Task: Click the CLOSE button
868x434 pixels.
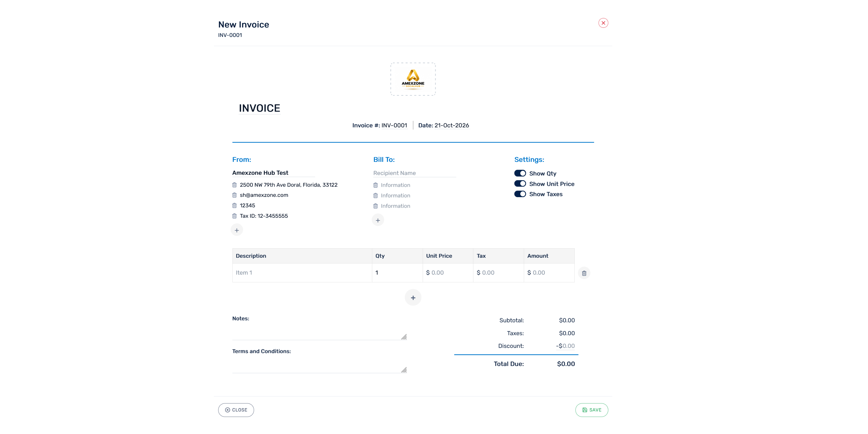Action: (x=236, y=410)
